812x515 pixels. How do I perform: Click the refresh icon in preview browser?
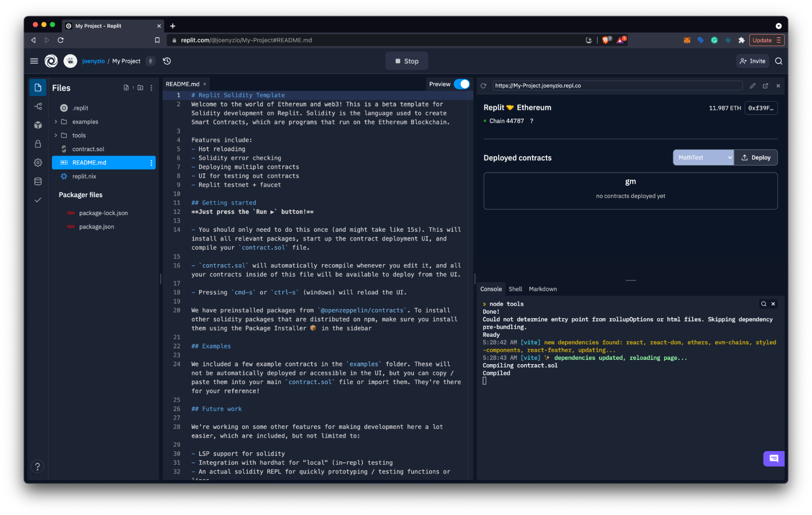486,85
